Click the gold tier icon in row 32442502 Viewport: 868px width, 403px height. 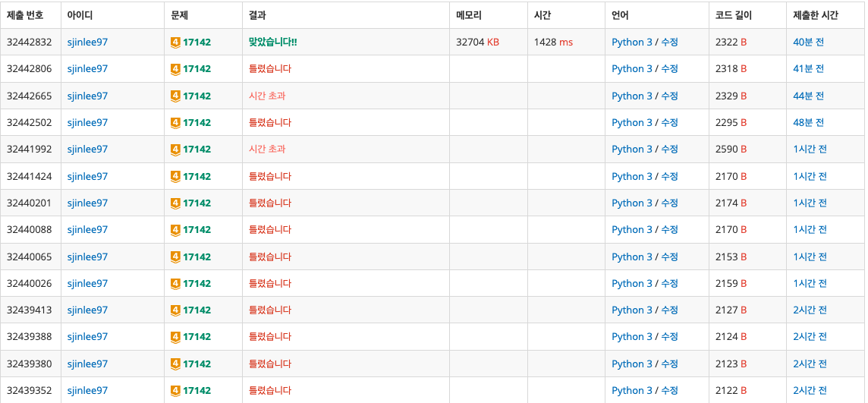tap(175, 122)
